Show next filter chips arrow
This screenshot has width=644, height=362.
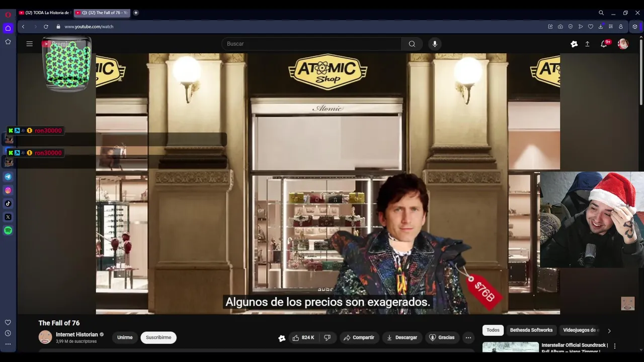point(609,331)
